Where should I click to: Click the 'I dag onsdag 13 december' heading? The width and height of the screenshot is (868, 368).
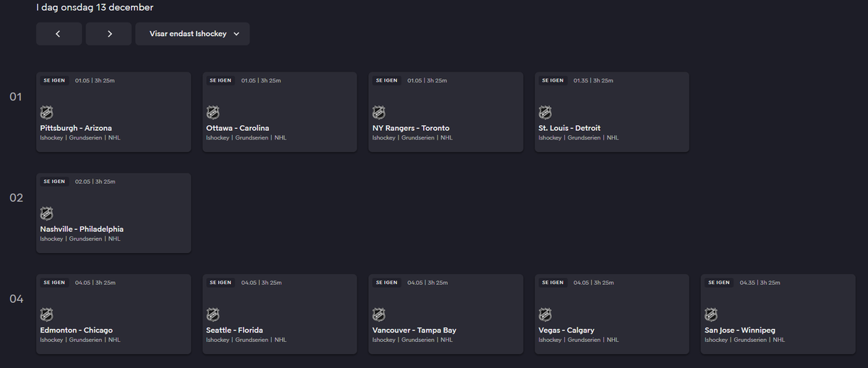(x=95, y=8)
